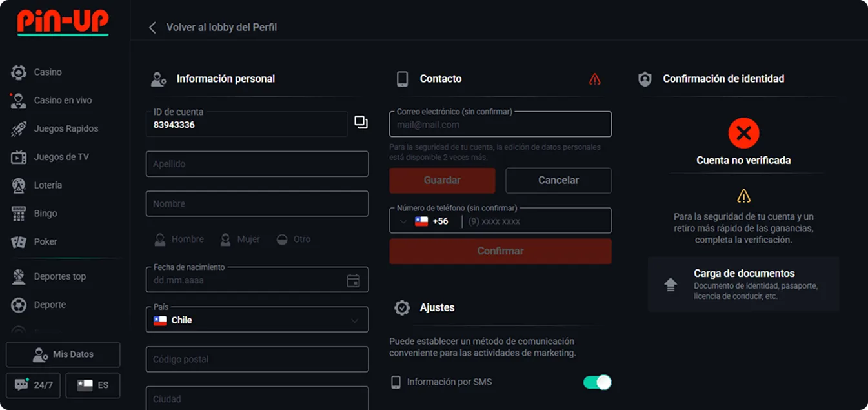
Task: Open the ES language selector
Action: click(x=92, y=385)
